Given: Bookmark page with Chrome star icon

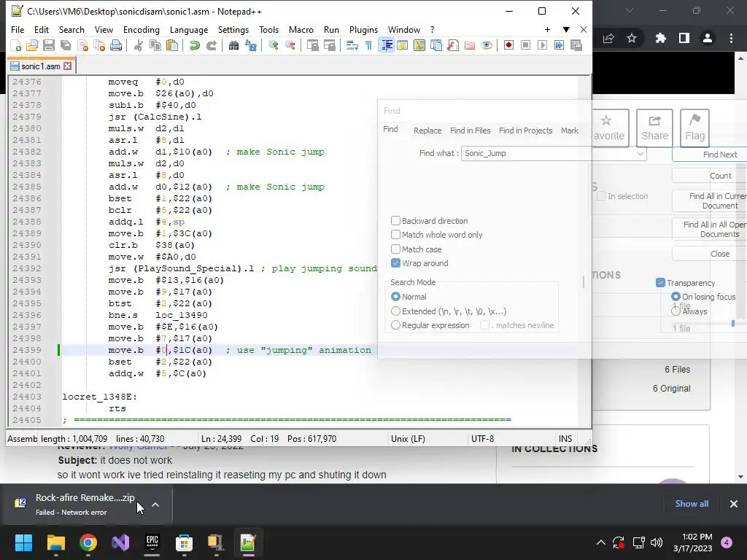Looking at the screenshot, I should pyautogui.click(x=632, y=38).
